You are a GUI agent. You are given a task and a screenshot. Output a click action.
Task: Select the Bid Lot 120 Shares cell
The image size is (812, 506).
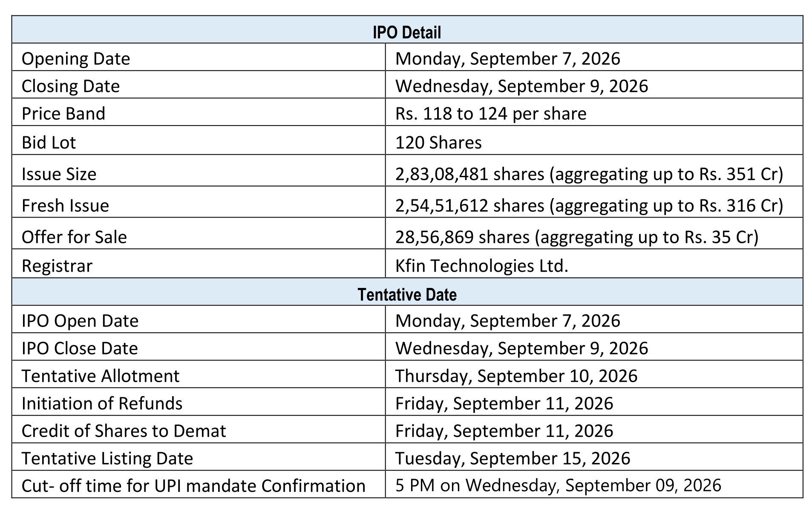click(594, 140)
